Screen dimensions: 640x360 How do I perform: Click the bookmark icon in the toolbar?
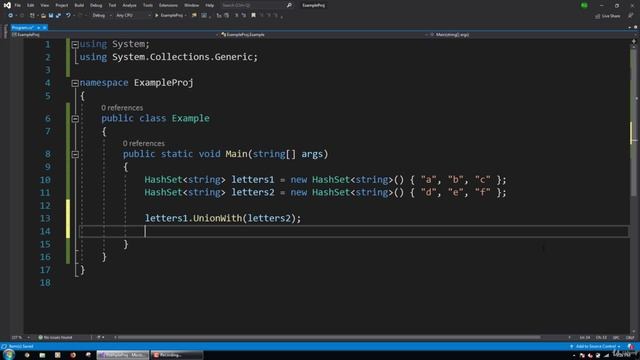pos(253,16)
